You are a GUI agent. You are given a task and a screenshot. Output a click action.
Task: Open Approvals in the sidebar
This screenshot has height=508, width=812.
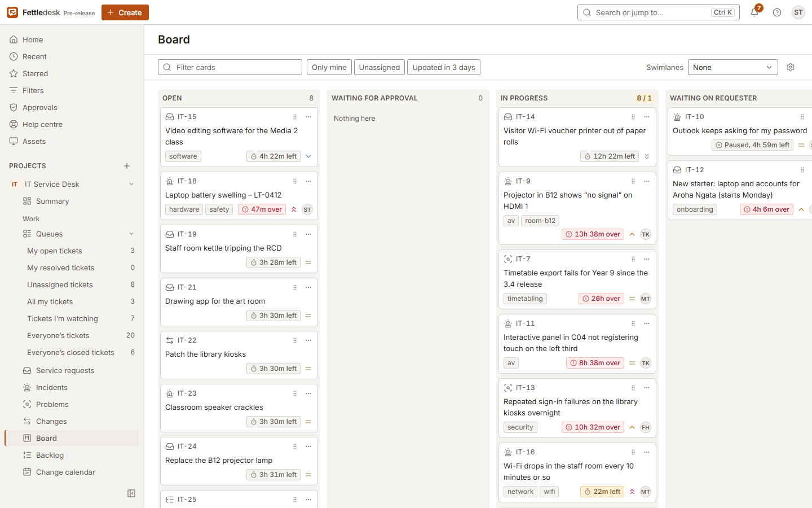tap(72, 107)
